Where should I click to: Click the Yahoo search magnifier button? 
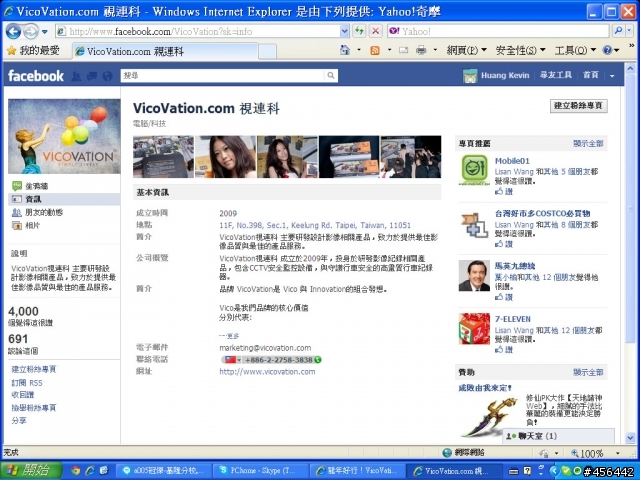pos(618,31)
